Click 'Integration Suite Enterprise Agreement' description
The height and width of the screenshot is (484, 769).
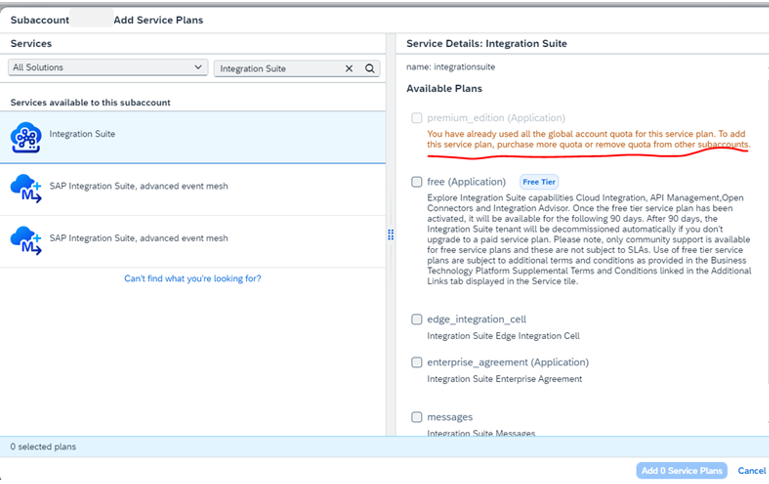pos(505,379)
